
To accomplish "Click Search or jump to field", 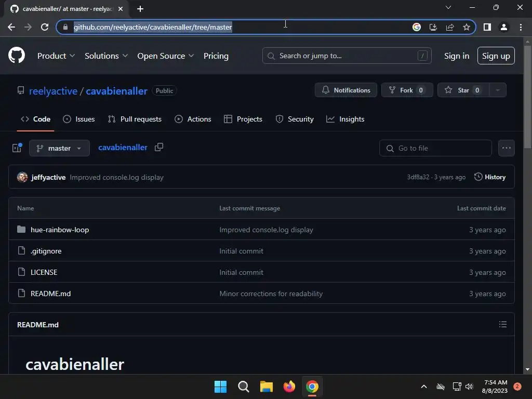I will coord(347,56).
